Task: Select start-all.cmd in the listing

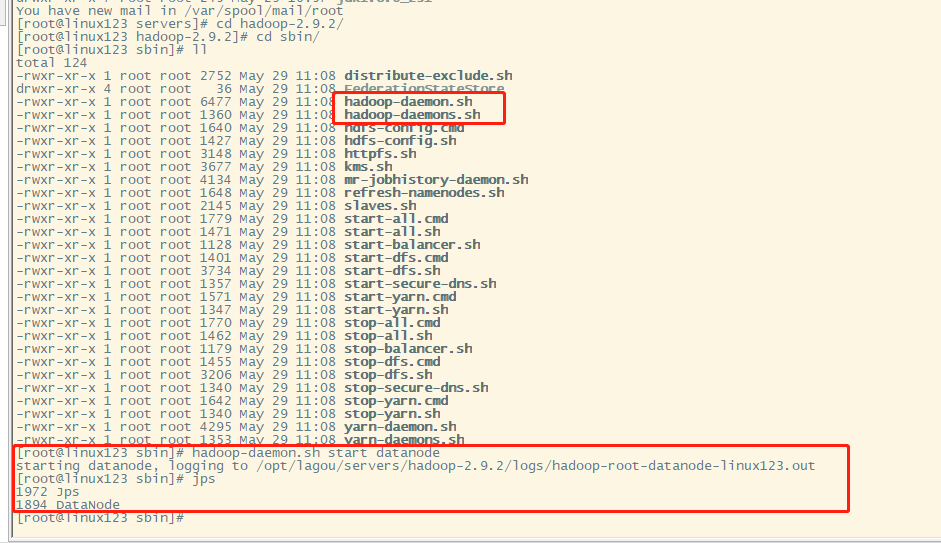Action: (x=396, y=218)
